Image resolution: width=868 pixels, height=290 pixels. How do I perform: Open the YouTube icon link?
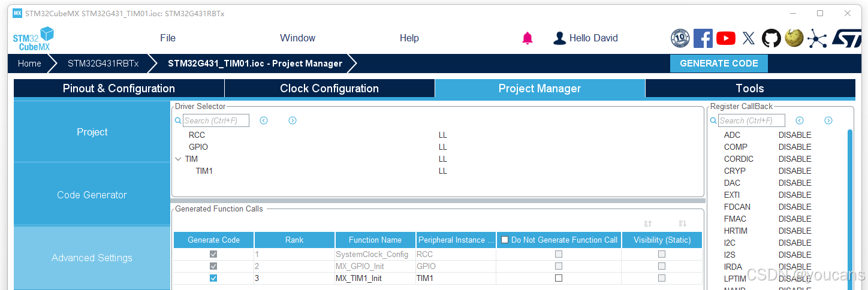[x=726, y=38]
